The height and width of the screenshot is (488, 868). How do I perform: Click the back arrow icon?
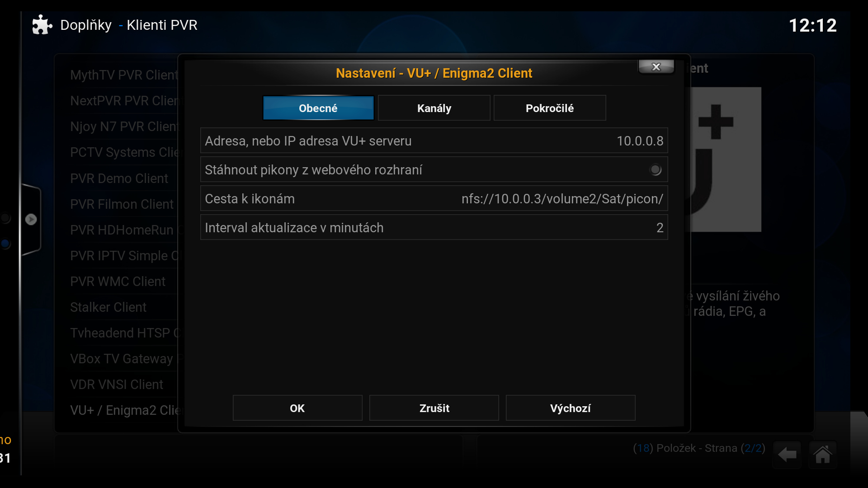pyautogui.click(x=787, y=455)
